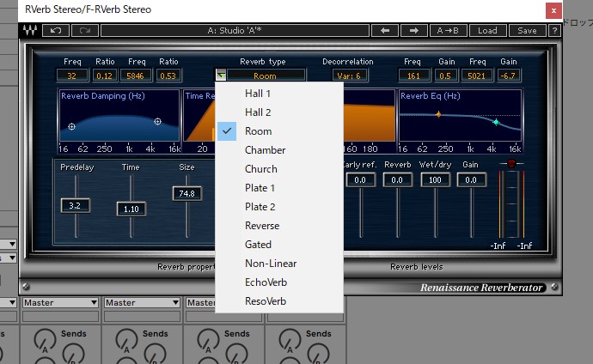Click the cyan EQ handle in Reverb Eq graph
This screenshot has height=364, width=593.
tap(496, 122)
